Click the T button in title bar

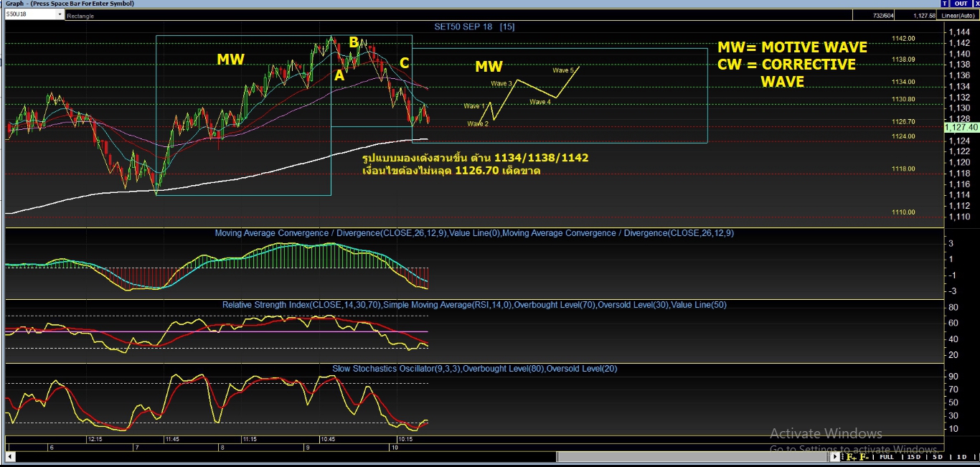945,4
